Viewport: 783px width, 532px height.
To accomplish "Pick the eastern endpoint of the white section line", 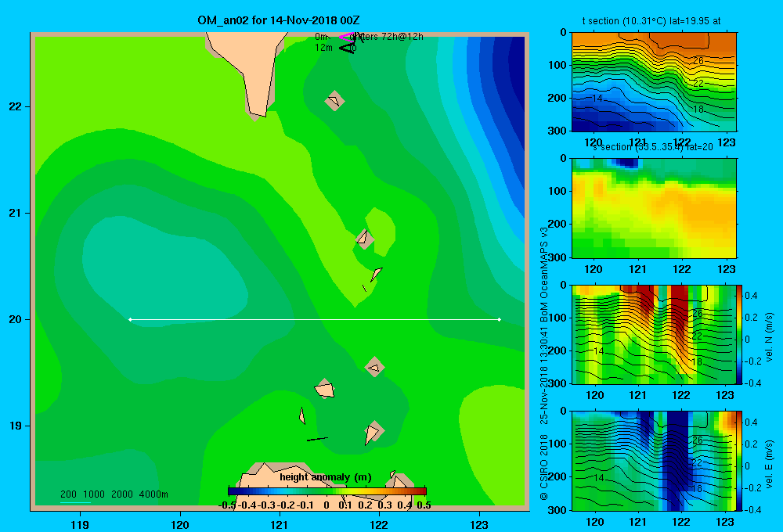I will [500, 319].
